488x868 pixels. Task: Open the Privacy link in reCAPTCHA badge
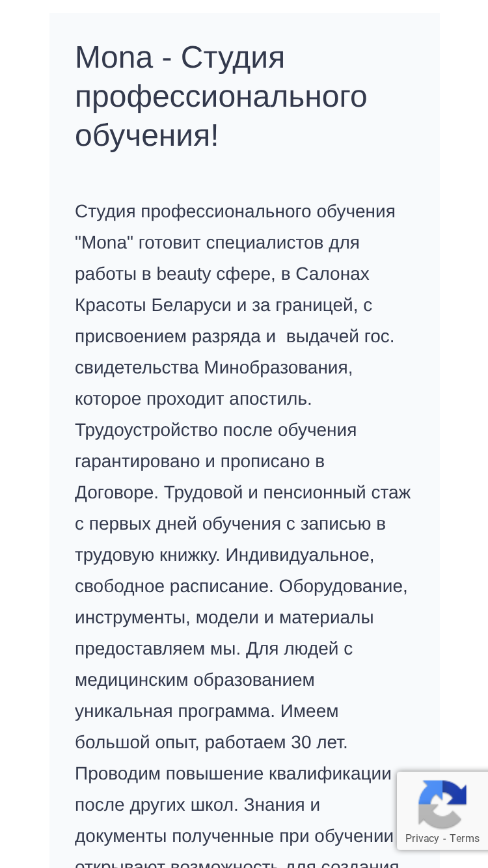[422, 838]
